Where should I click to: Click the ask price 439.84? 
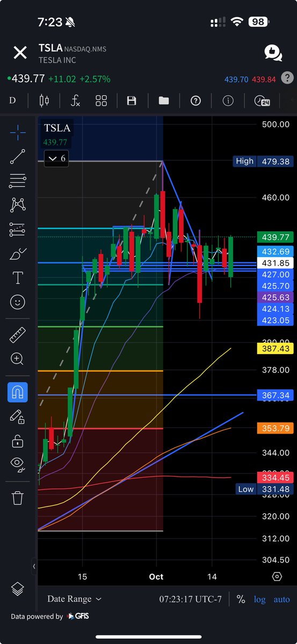(264, 79)
